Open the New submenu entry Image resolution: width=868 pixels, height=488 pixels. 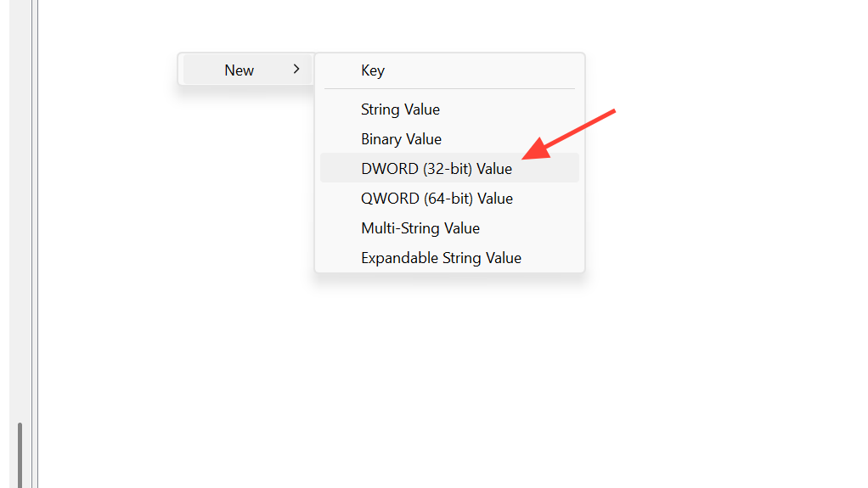click(x=240, y=70)
